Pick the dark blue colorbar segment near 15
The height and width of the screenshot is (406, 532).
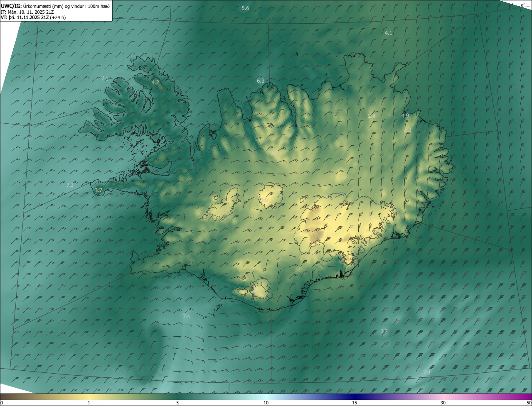click(x=355, y=396)
